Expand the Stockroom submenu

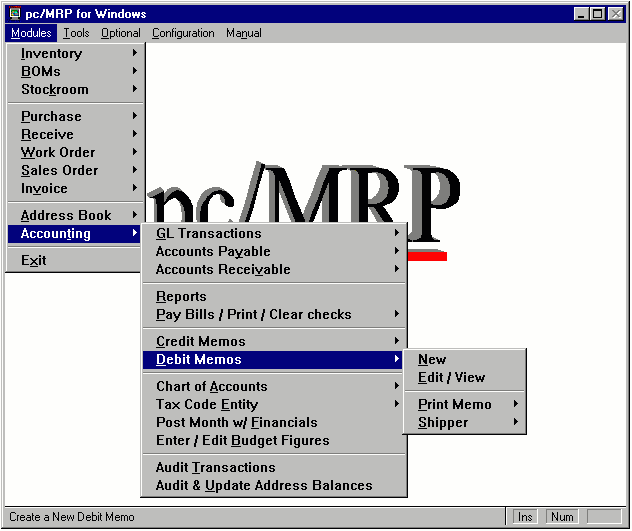pos(75,89)
